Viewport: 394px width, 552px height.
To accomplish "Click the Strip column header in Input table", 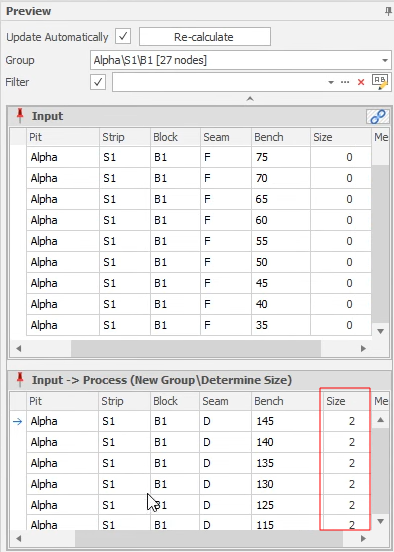I will (125, 137).
